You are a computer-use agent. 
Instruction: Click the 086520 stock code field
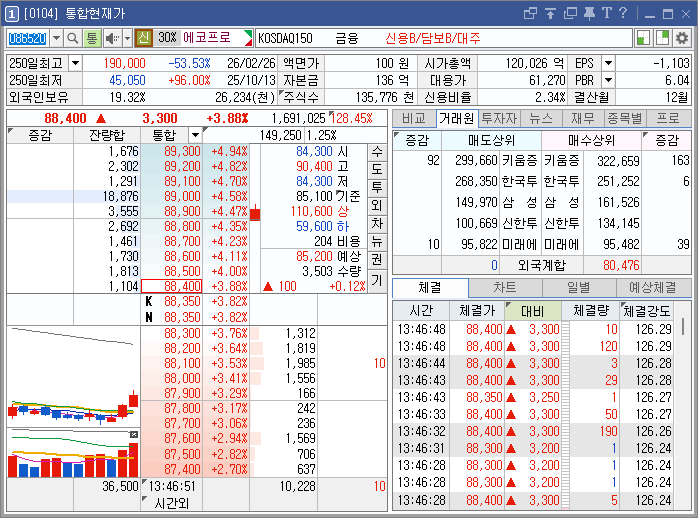click(x=28, y=38)
